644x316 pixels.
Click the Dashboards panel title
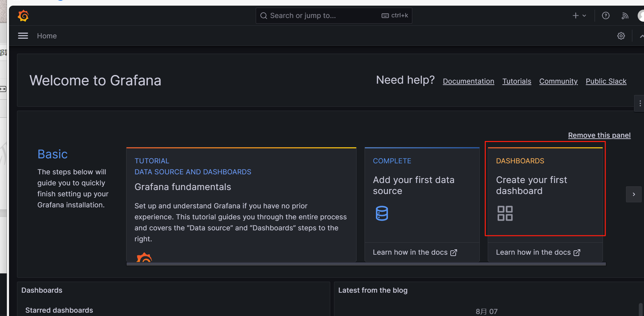click(42, 290)
